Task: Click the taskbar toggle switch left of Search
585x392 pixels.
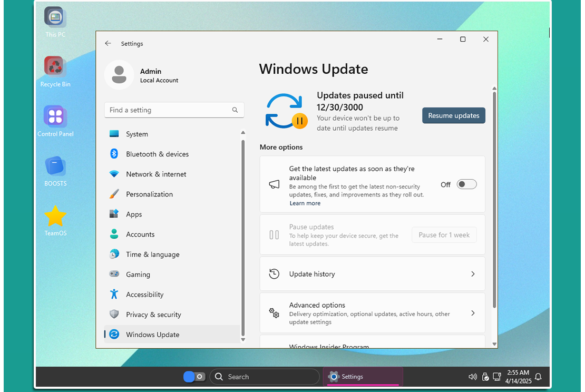Action: point(194,377)
